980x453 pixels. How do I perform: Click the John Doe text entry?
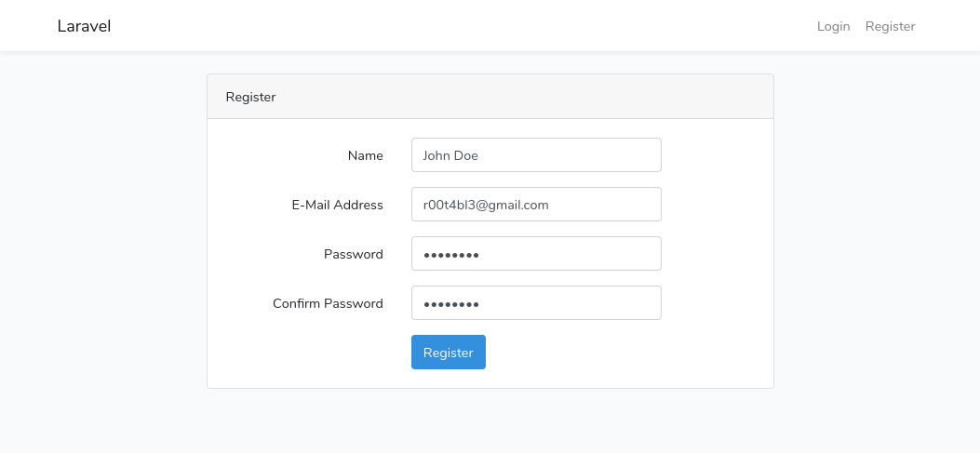coord(450,155)
